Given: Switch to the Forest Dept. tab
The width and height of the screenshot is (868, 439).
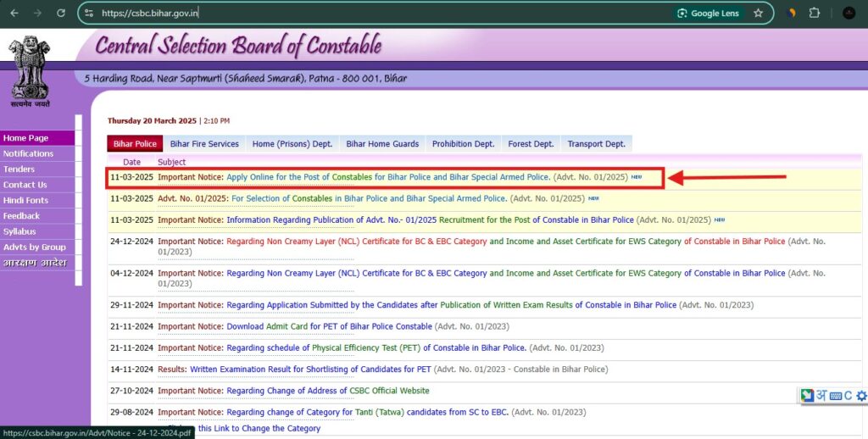Looking at the screenshot, I should pos(531,143).
